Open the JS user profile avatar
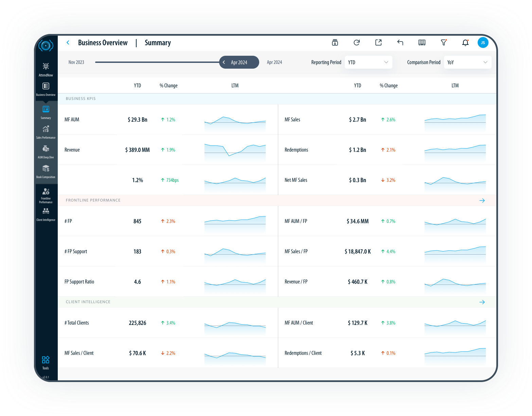This screenshot has width=532, height=416. (x=483, y=42)
